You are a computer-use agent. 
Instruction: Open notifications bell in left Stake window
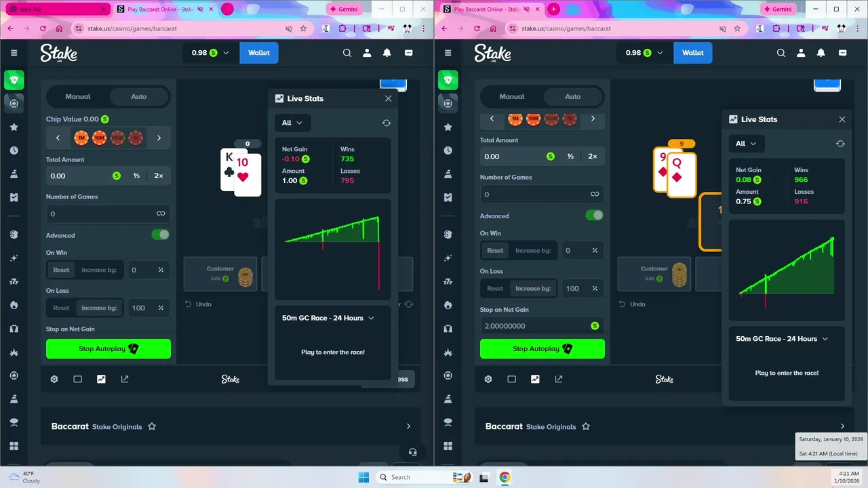(387, 53)
